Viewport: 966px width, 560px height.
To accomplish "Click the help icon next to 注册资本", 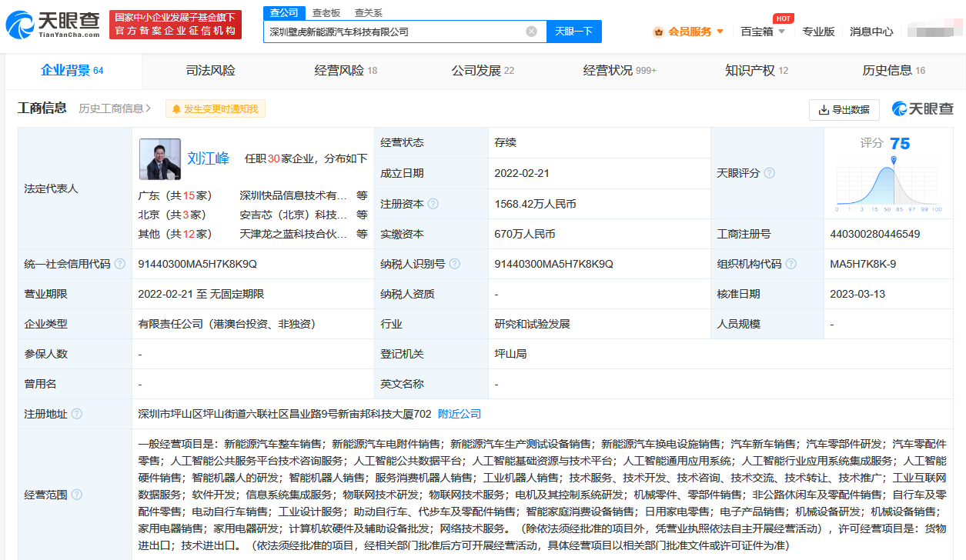I will 433,204.
